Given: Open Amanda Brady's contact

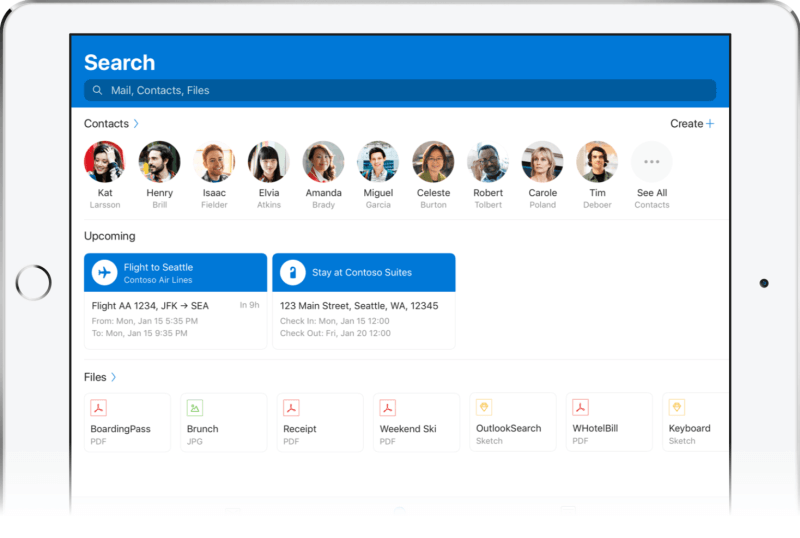Looking at the screenshot, I should (323, 162).
